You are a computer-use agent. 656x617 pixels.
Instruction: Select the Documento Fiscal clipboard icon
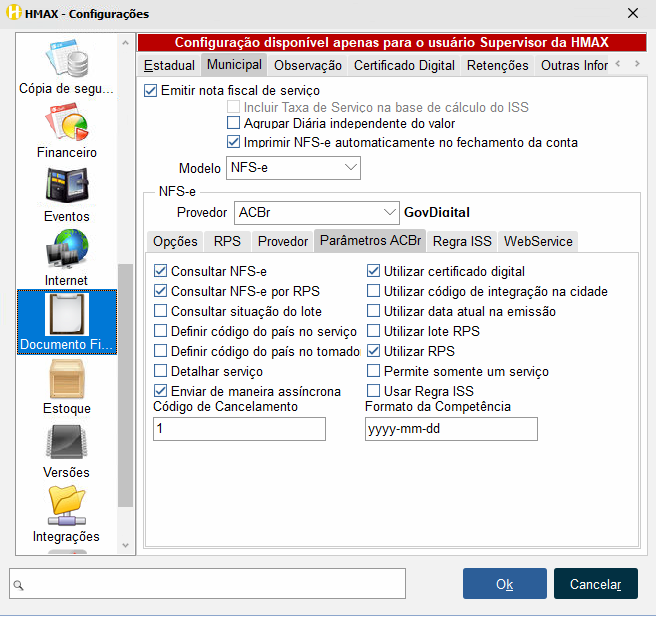[67, 316]
